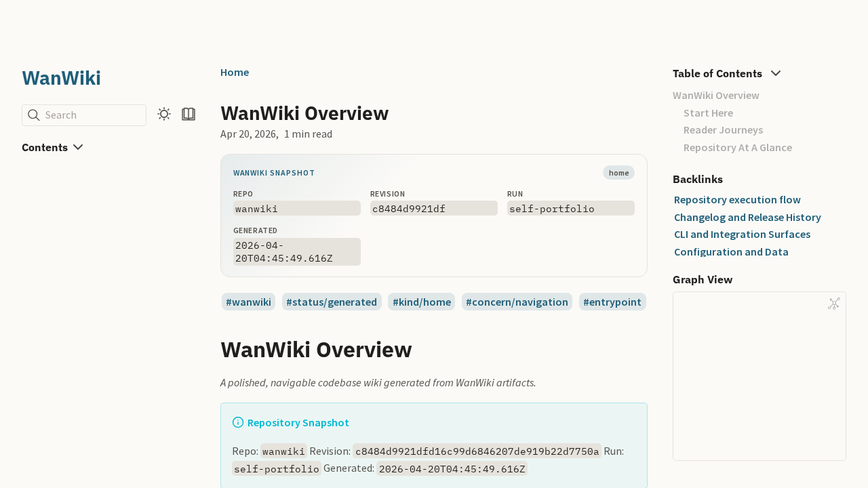
Task: Go to Home breadcrumb
Action: 235,72
